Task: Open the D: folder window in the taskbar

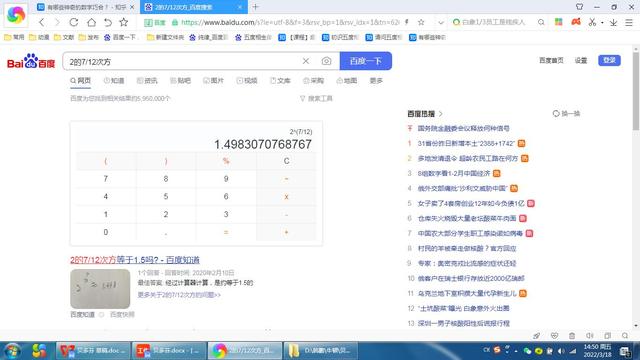Action: [320, 351]
